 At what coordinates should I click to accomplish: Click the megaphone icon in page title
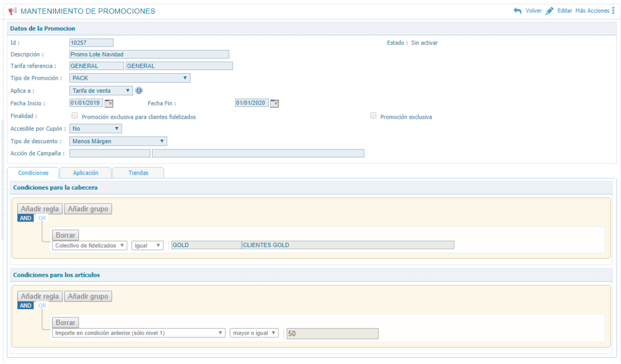[13, 11]
